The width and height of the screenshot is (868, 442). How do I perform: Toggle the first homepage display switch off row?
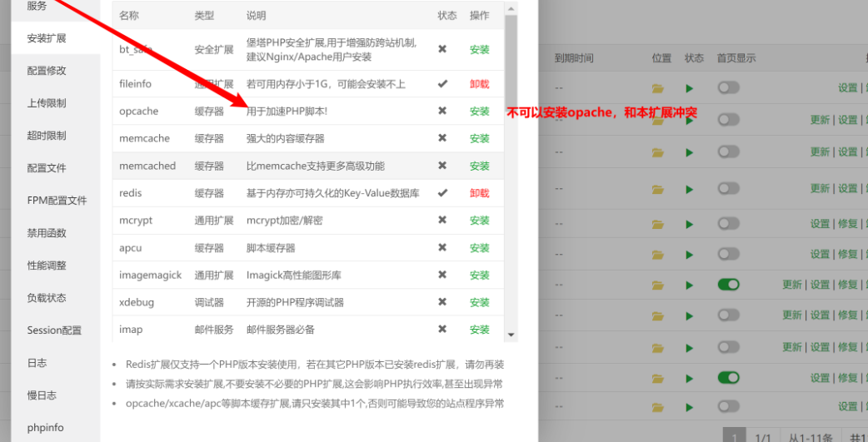click(729, 88)
